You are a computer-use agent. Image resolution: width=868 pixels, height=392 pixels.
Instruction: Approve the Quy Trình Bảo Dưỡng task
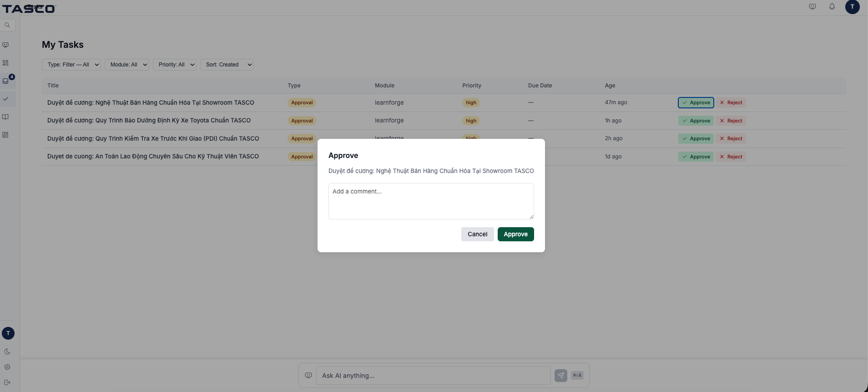[x=696, y=121]
